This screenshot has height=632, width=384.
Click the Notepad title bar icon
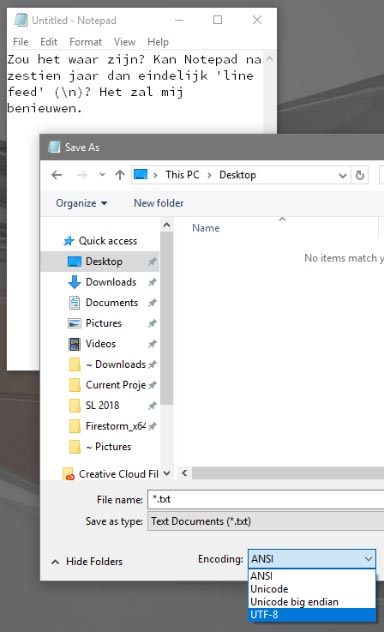(21, 20)
